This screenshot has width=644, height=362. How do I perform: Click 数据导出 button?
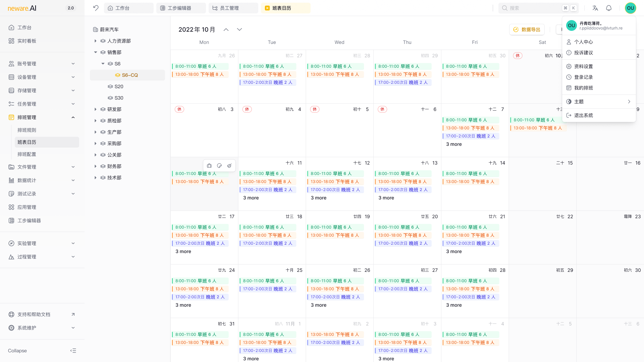pyautogui.click(x=527, y=29)
